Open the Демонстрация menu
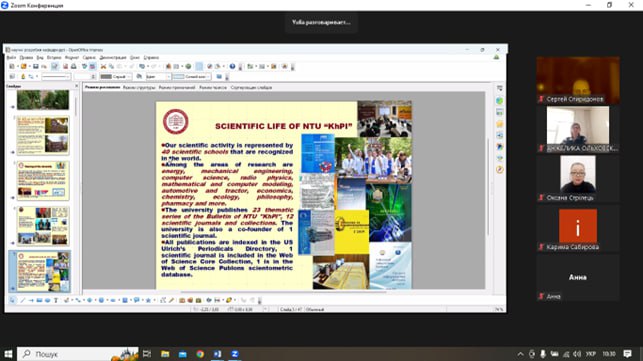This screenshot has width=643, height=361. tap(113, 57)
